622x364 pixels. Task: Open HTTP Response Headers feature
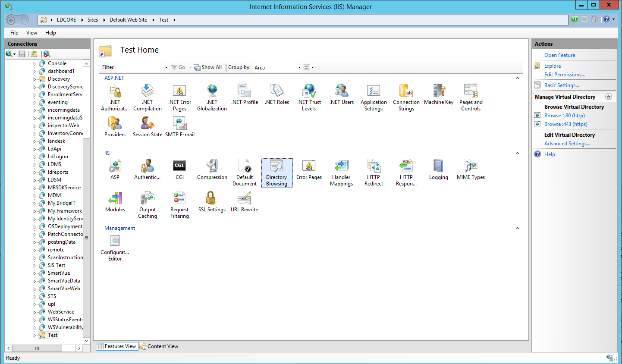(x=406, y=173)
